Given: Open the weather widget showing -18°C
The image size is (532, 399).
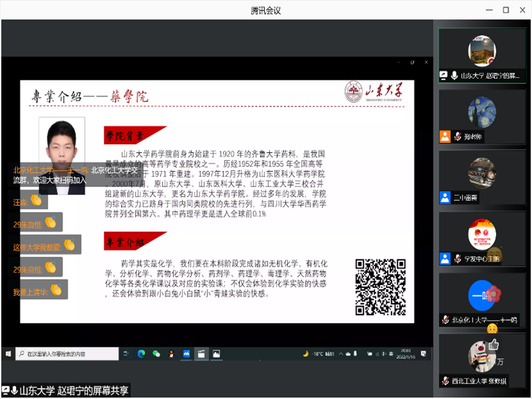Looking at the screenshot, I should [x=319, y=354].
